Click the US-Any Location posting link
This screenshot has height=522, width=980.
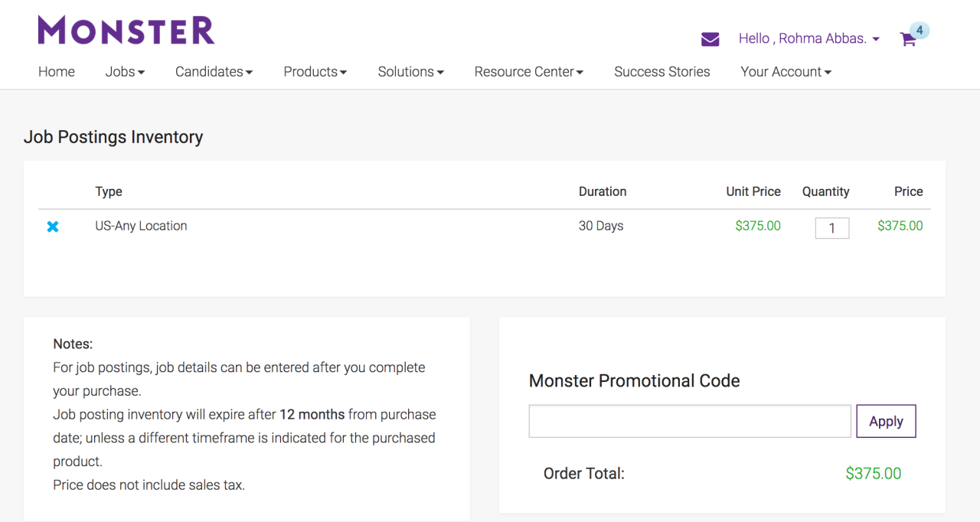click(141, 226)
